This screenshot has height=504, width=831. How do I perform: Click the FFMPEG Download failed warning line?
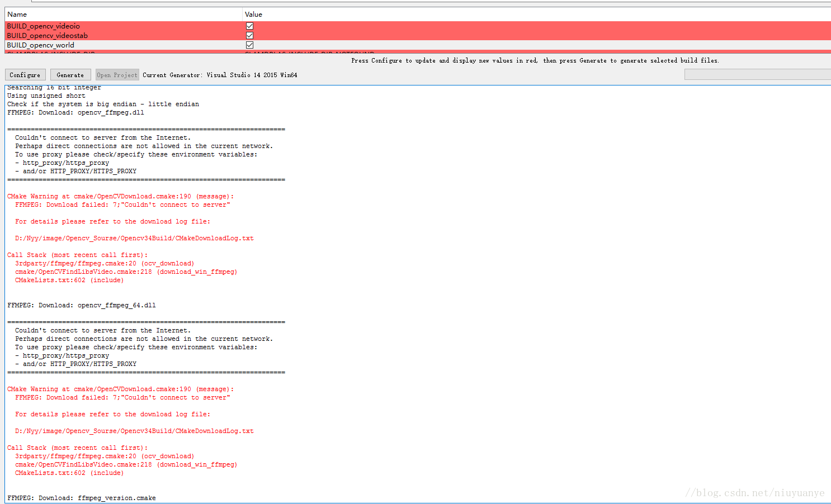(x=122, y=204)
